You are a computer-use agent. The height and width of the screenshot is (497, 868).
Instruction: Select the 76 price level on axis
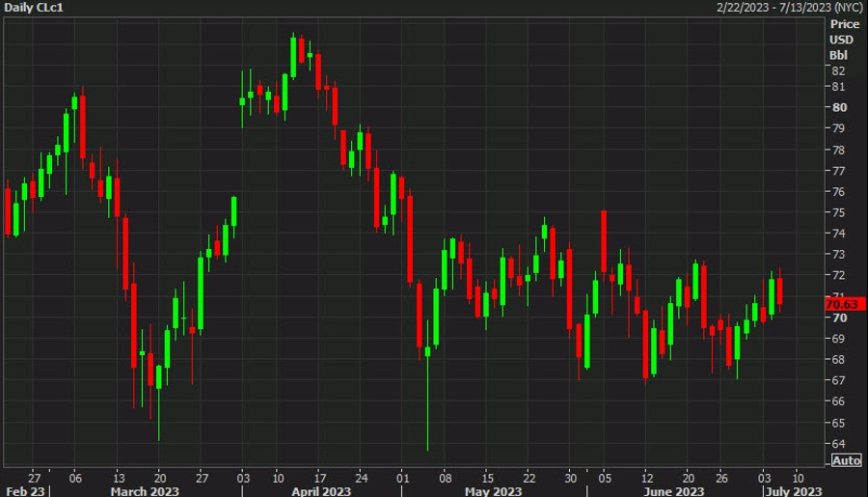[x=838, y=191]
